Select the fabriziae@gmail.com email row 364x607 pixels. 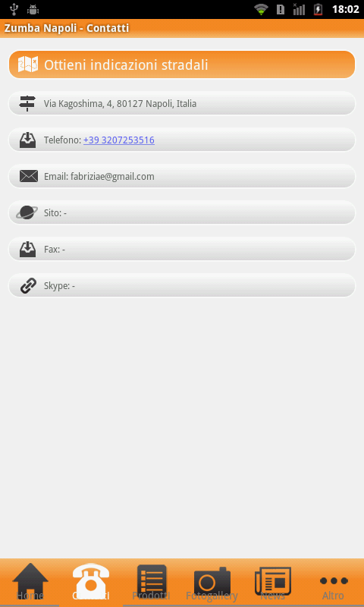182,176
